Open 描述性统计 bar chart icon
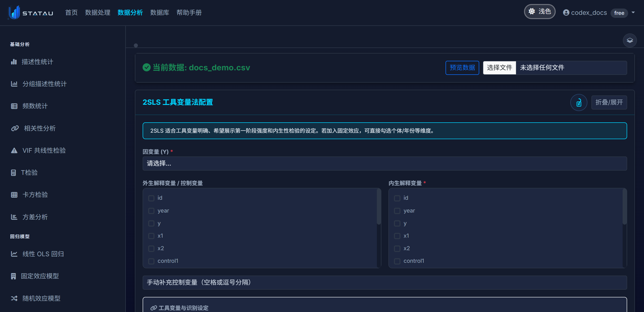The image size is (644, 312). 14,62
